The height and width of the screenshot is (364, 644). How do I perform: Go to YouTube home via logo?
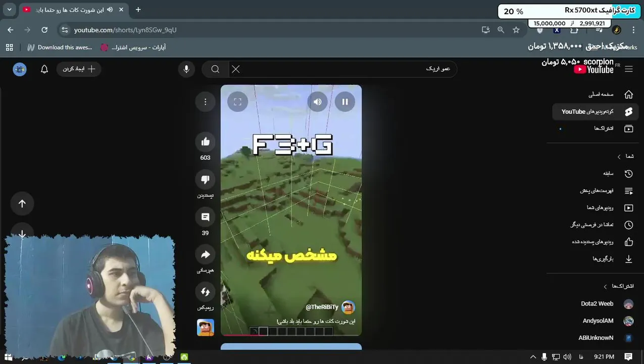click(x=594, y=69)
